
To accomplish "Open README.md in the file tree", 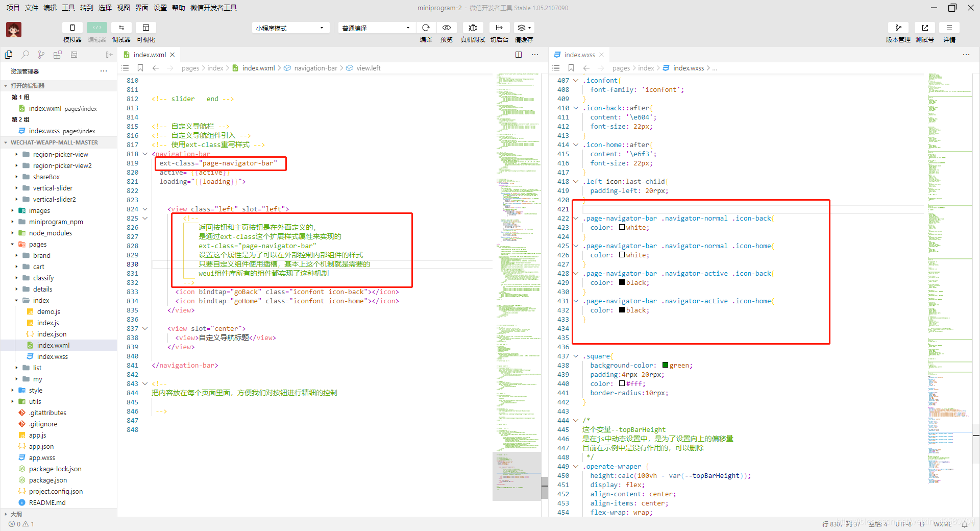I will pyautogui.click(x=47, y=502).
